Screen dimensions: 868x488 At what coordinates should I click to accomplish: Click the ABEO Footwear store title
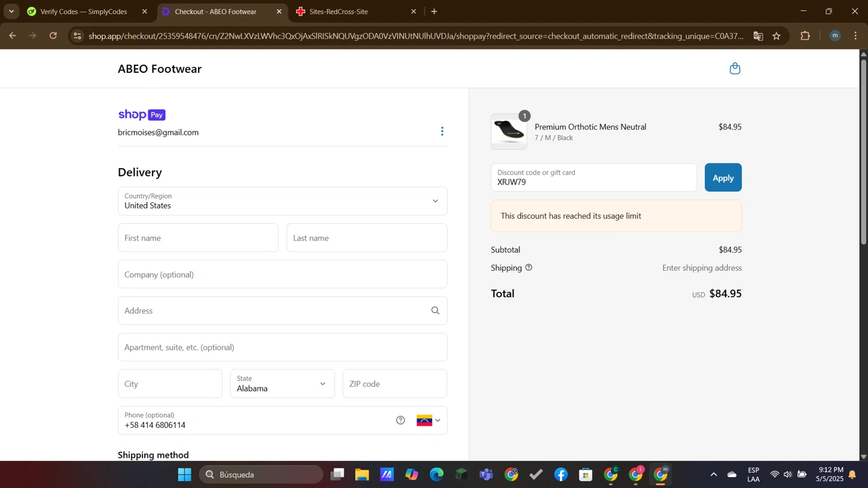point(160,69)
